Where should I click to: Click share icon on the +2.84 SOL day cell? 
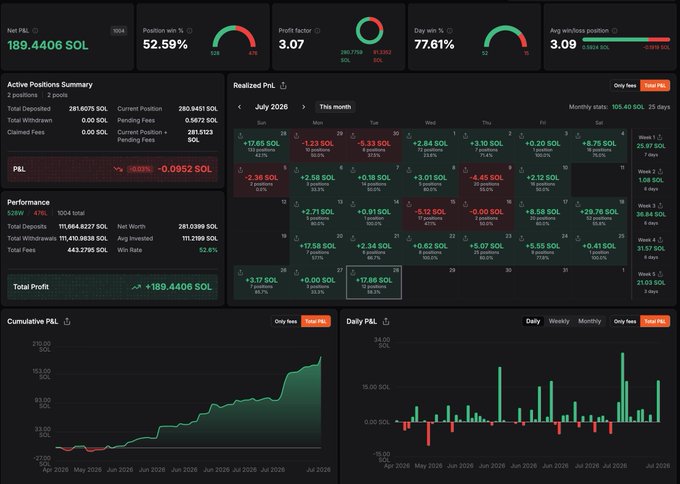pyautogui.click(x=409, y=136)
